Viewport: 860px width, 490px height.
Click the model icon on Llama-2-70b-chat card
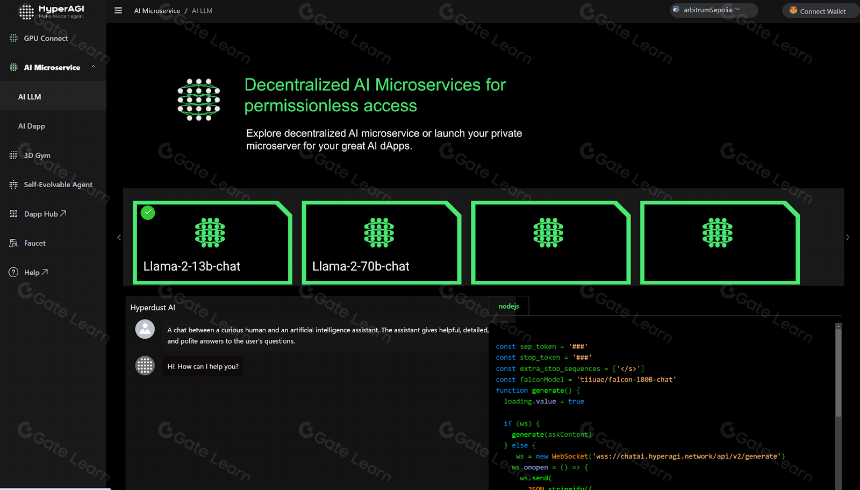(379, 233)
